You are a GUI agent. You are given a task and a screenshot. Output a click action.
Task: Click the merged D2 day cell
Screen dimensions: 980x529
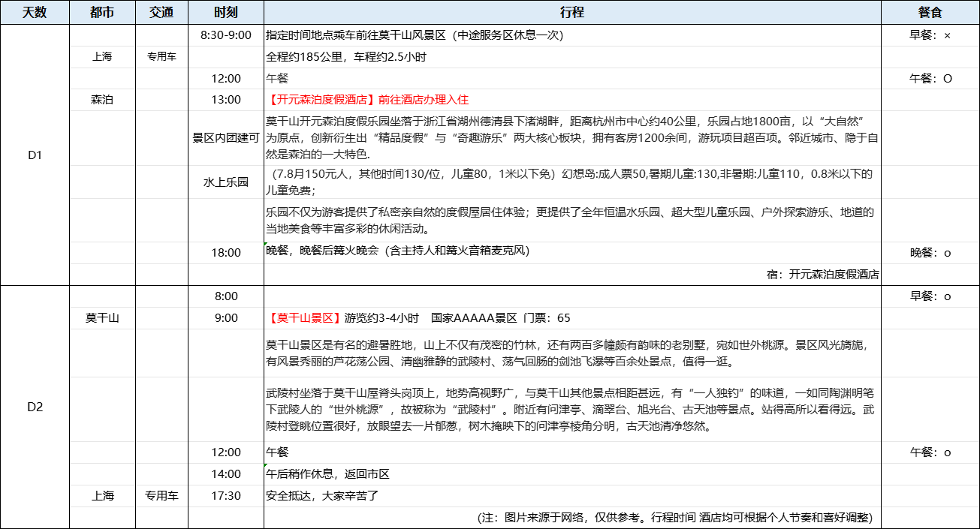35,407
